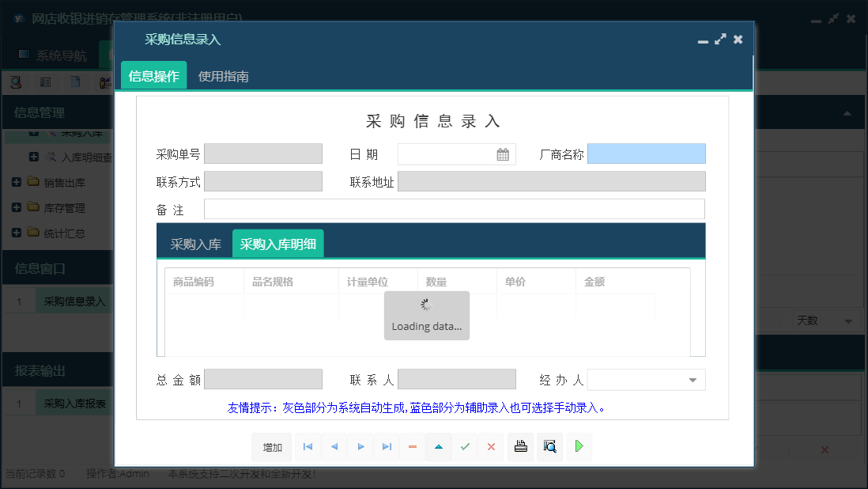Click the green run arrow icon
Viewport: 868px width, 489px height.
pos(578,447)
